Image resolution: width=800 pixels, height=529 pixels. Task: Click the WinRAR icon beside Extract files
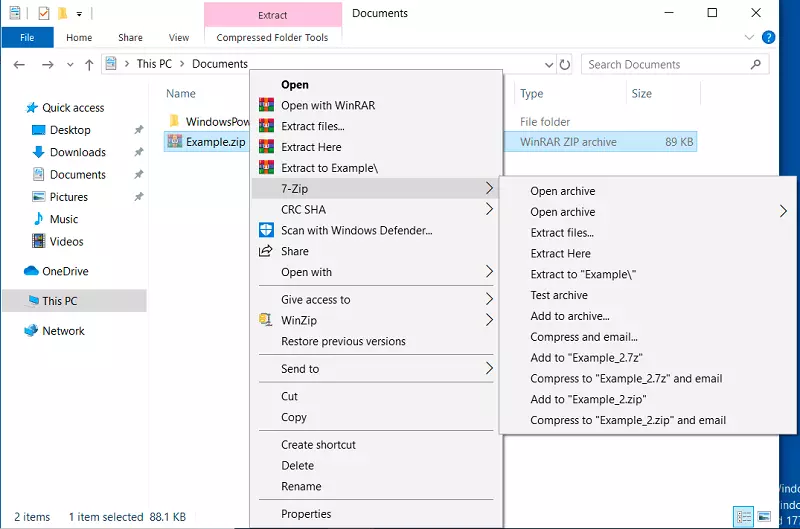point(266,126)
